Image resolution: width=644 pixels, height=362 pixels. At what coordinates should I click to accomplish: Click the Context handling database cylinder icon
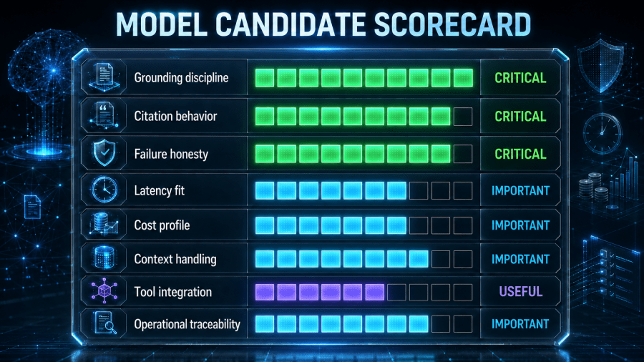104,258
